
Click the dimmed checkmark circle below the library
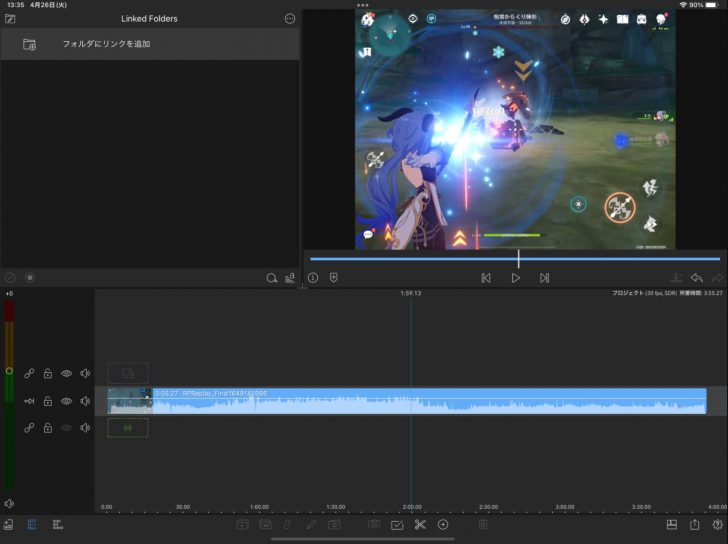10,278
